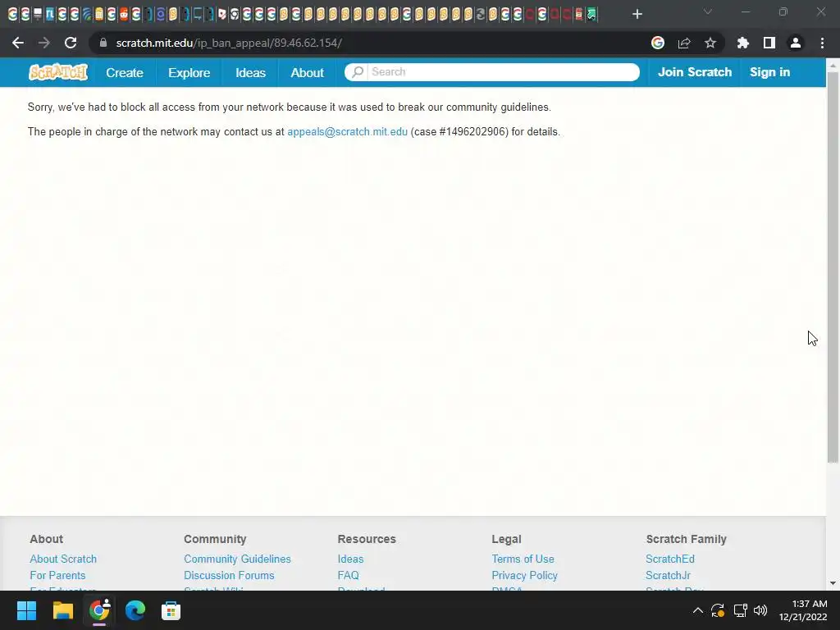The width and height of the screenshot is (840, 630).
Task: Click the scrollbar down arrow
Action: pos(833,583)
